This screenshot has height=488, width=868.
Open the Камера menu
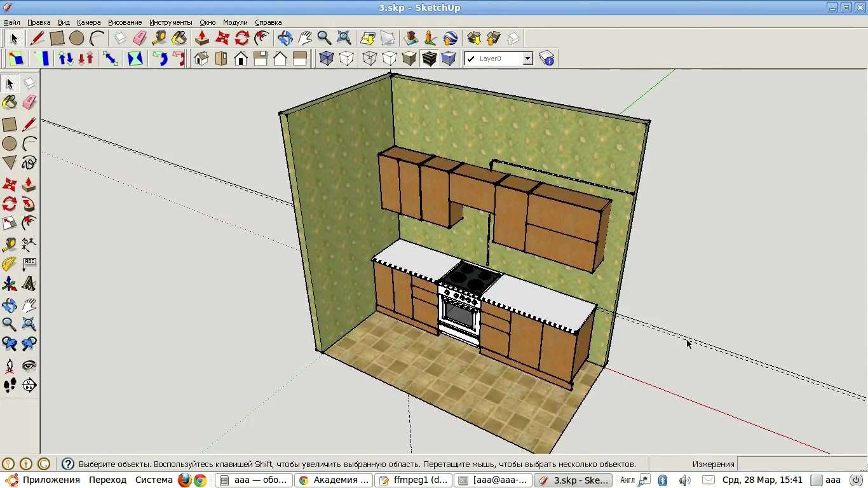pos(89,22)
